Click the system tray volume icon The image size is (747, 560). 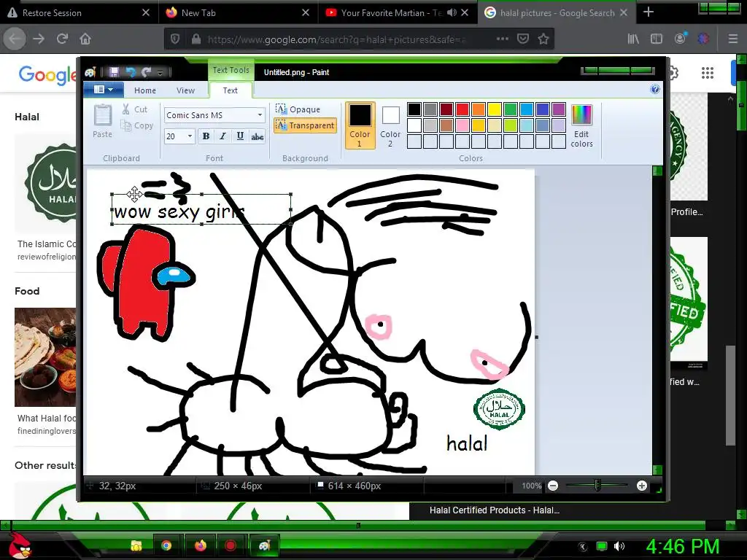pyautogui.click(x=619, y=546)
